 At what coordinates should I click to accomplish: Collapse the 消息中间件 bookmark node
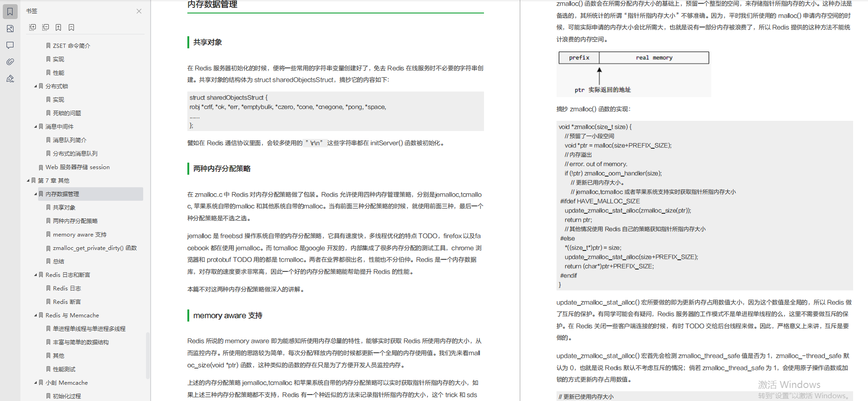[35, 126]
